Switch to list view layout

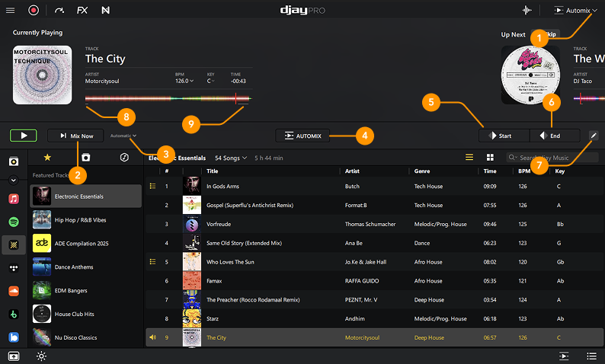coord(470,158)
